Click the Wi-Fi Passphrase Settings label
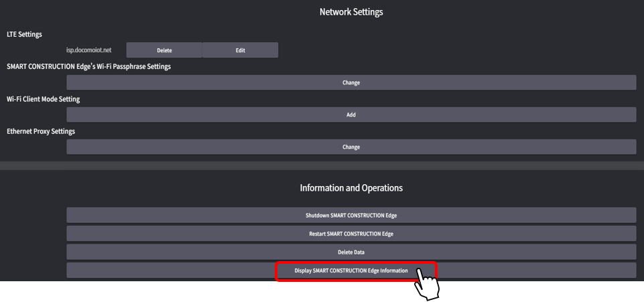 (88, 66)
